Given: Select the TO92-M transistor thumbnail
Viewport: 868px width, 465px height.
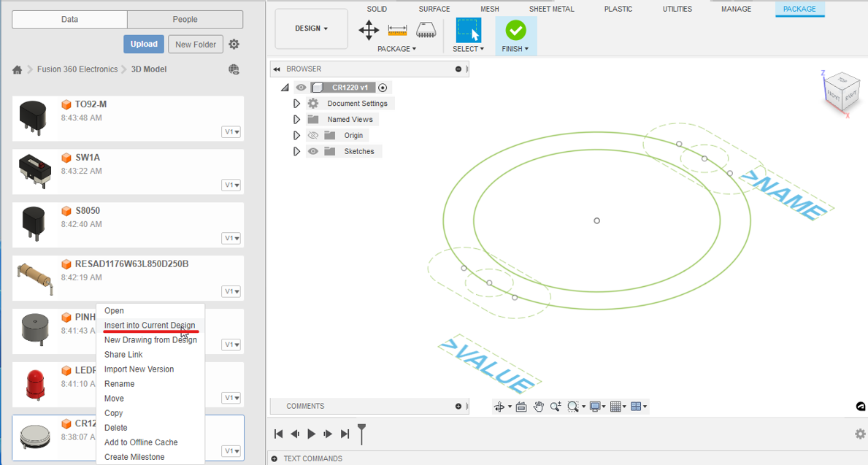Looking at the screenshot, I should tap(33, 118).
